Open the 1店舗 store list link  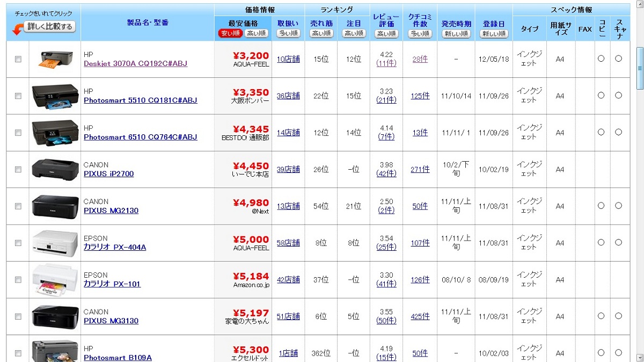pyautogui.click(x=288, y=353)
